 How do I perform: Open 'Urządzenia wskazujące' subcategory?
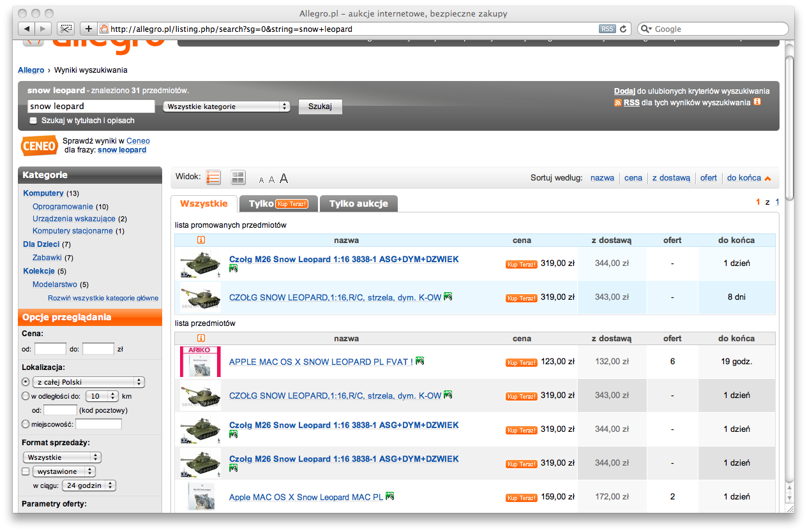(x=74, y=219)
